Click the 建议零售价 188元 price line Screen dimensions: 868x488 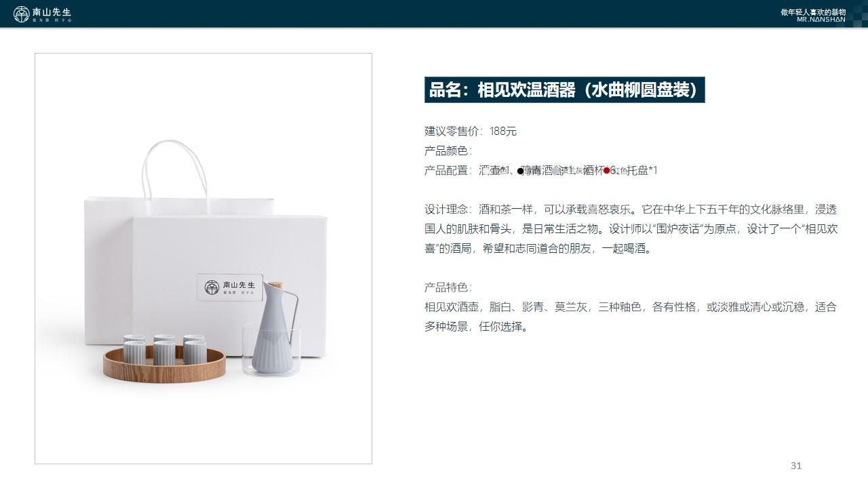471,131
